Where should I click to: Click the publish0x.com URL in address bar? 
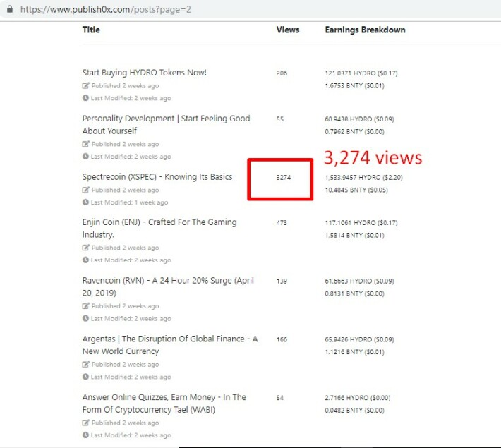pyautogui.click(x=105, y=10)
